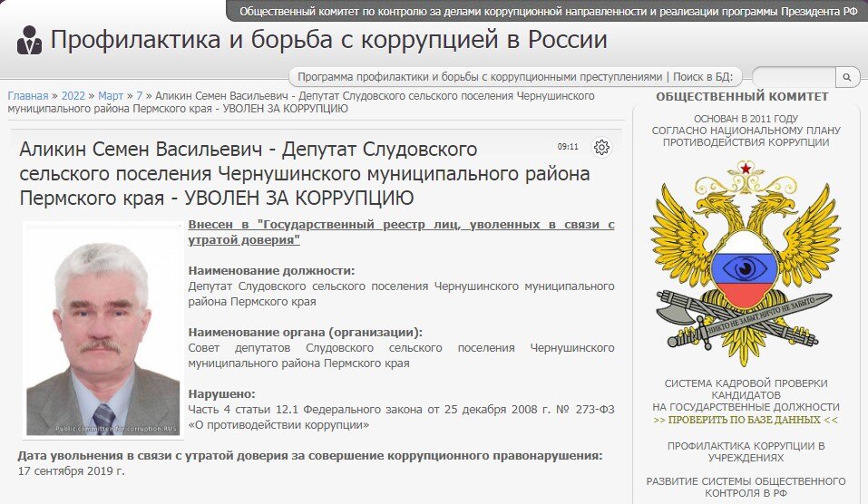The width and height of the screenshot is (868, 504).
Task: Click the article headline Аликин Семен Васильевич
Action: click(x=305, y=173)
